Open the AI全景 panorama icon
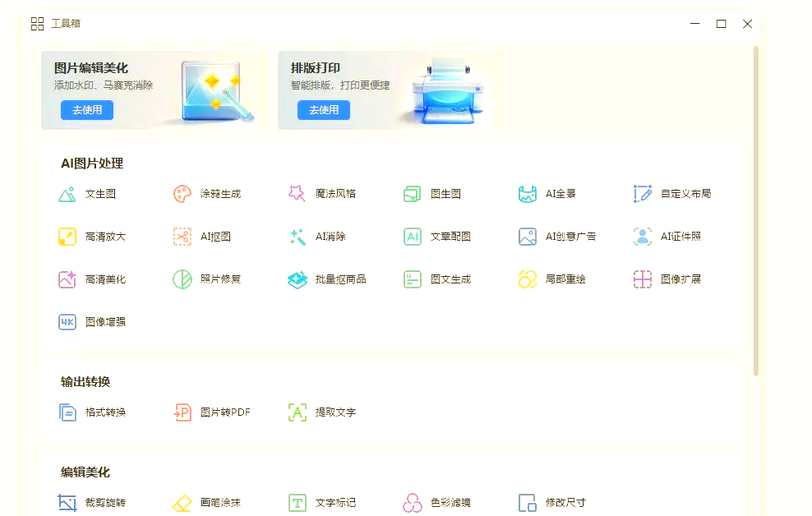The width and height of the screenshot is (812, 516). [x=527, y=194]
